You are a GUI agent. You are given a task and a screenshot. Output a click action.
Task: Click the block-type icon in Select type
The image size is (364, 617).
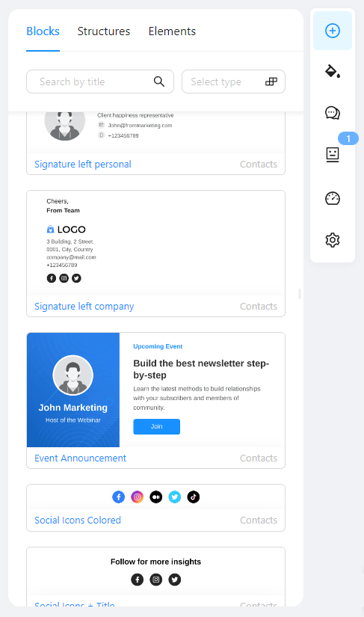tap(271, 82)
